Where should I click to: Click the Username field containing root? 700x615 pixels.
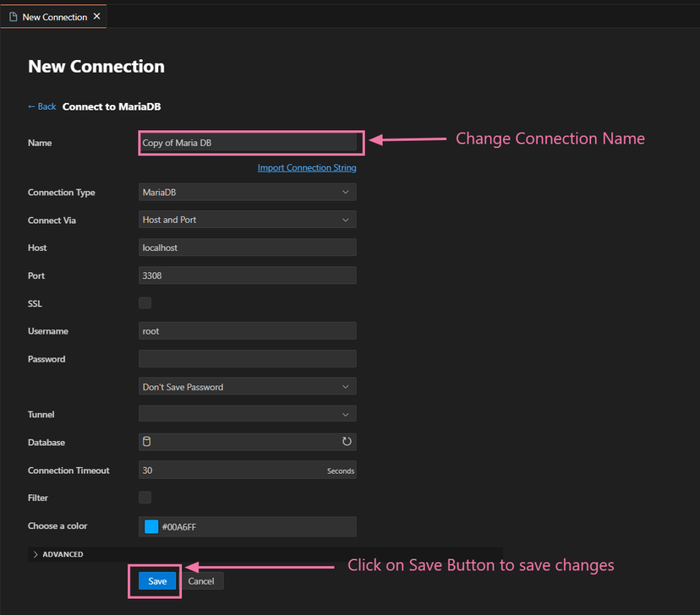[248, 331]
